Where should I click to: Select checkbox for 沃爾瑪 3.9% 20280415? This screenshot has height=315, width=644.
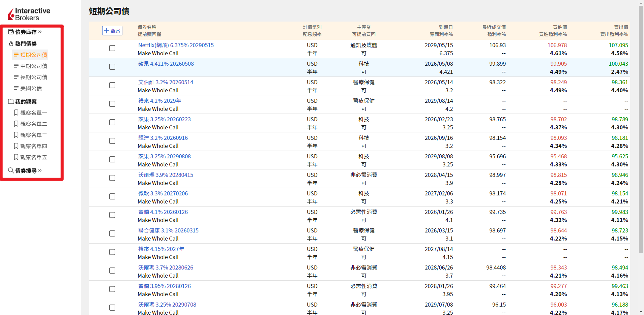pos(112,178)
